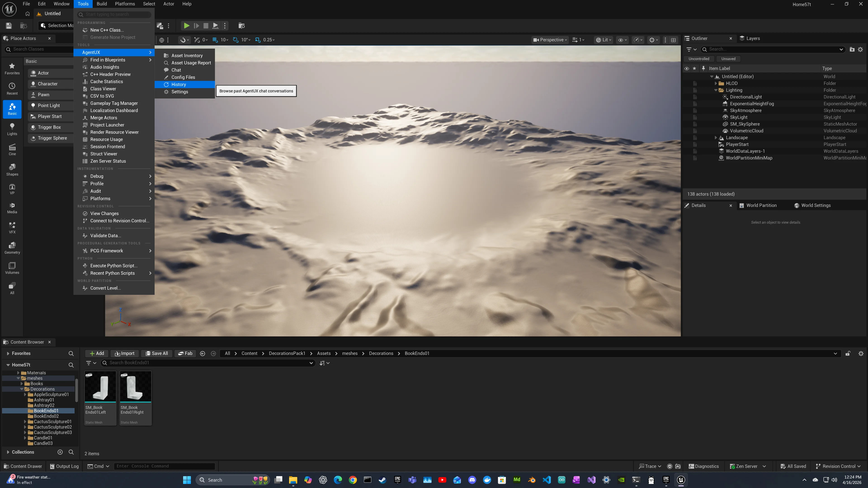868x488 pixels.
Task: Open Google Chrome from taskbar
Action: (x=353, y=480)
